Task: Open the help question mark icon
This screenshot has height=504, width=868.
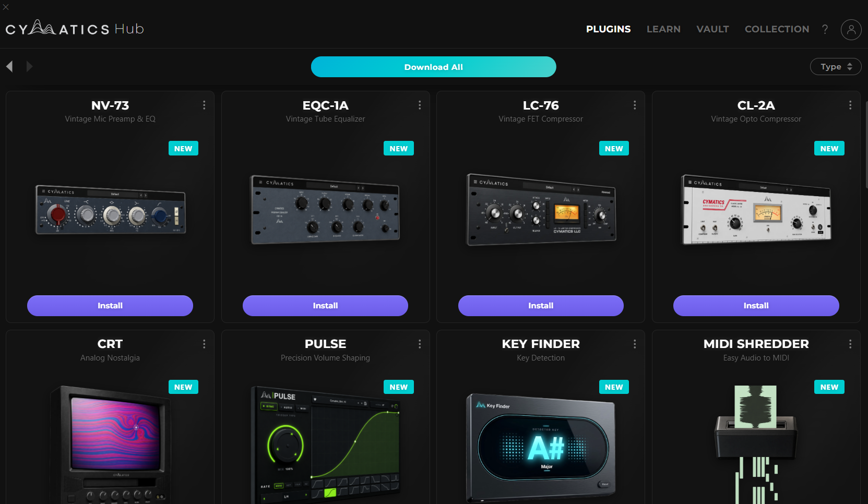Action: pyautogui.click(x=825, y=29)
